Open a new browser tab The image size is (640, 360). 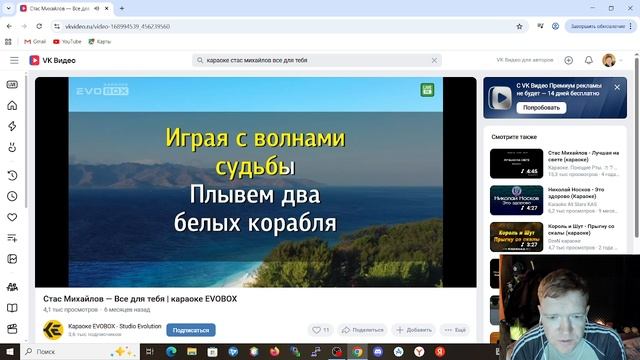(x=122, y=8)
